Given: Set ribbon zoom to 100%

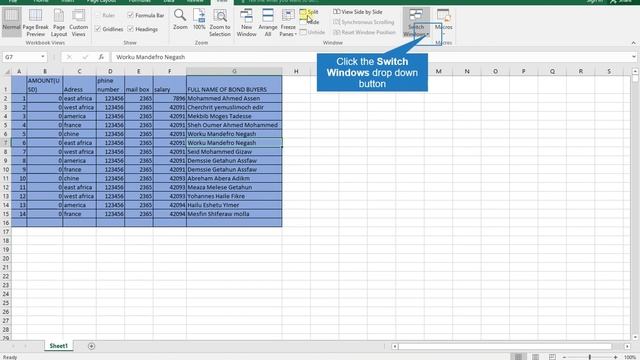Looking at the screenshot, I should [x=199, y=20].
